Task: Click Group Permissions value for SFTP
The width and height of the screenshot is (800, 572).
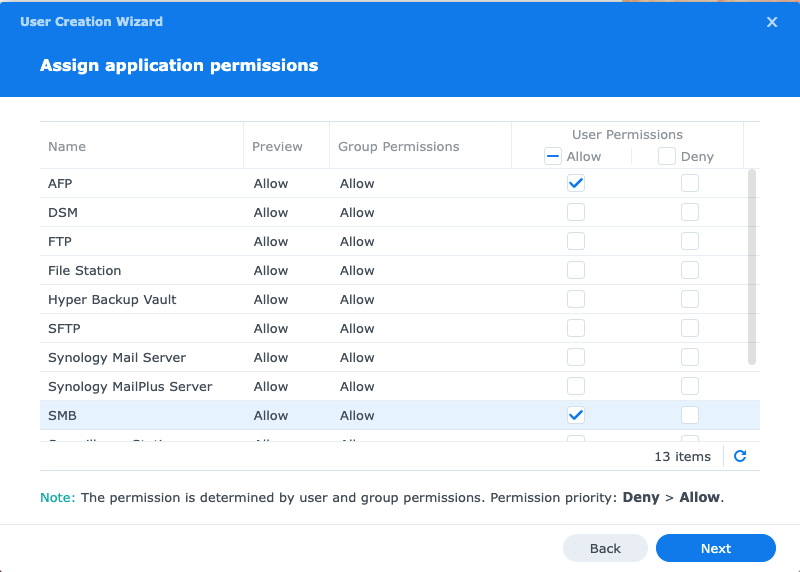Action: click(x=357, y=329)
